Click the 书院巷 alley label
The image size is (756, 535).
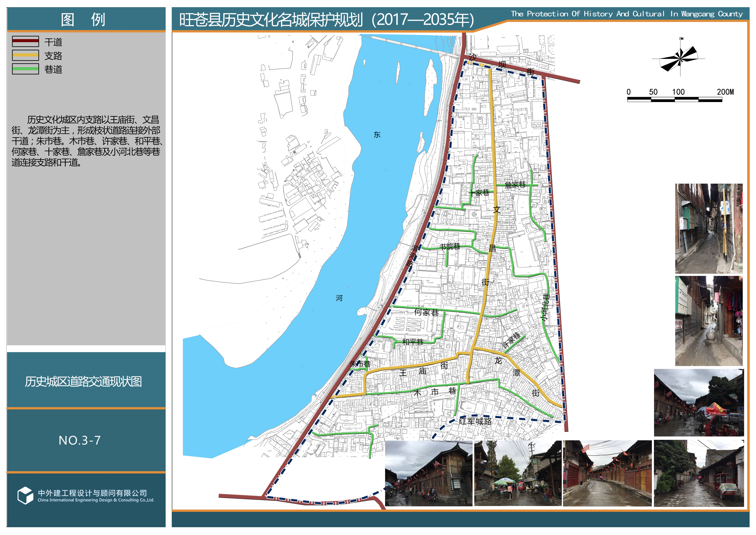pos(450,246)
